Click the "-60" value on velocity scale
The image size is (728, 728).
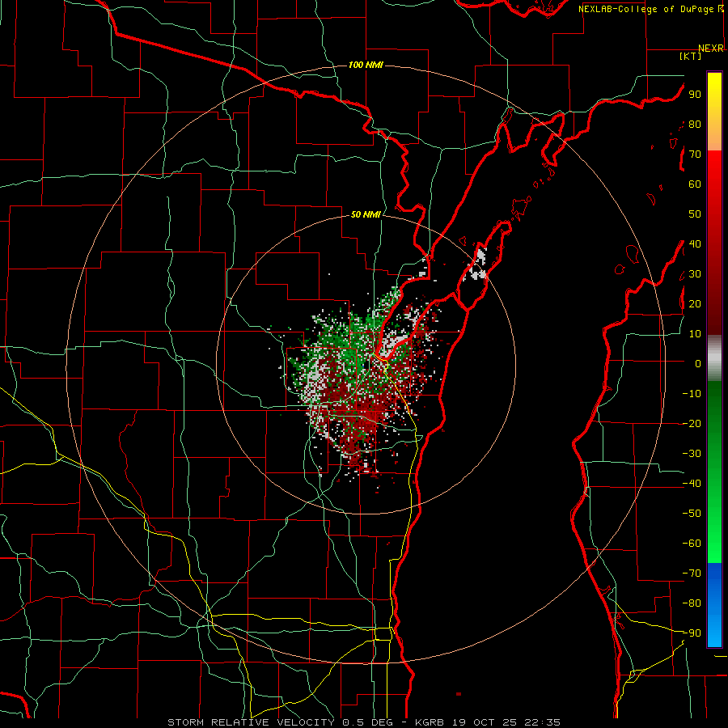(692, 544)
